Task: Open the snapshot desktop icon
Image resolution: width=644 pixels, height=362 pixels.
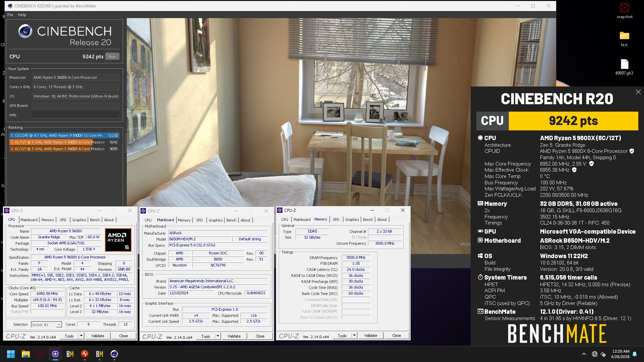Action: coord(624,11)
